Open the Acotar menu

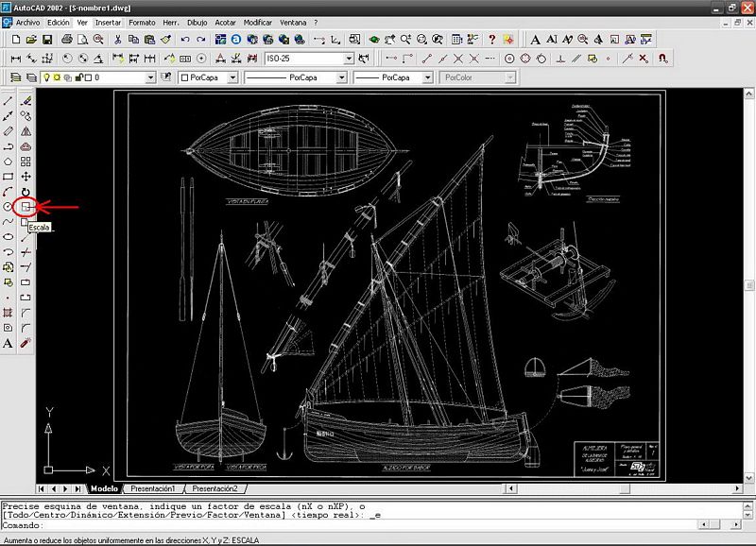click(225, 23)
